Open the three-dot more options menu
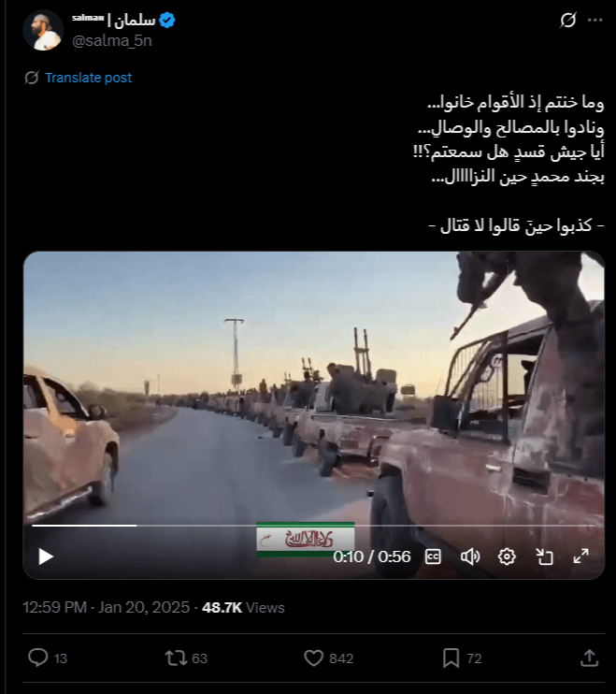The image size is (616, 694). tap(595, 20)
